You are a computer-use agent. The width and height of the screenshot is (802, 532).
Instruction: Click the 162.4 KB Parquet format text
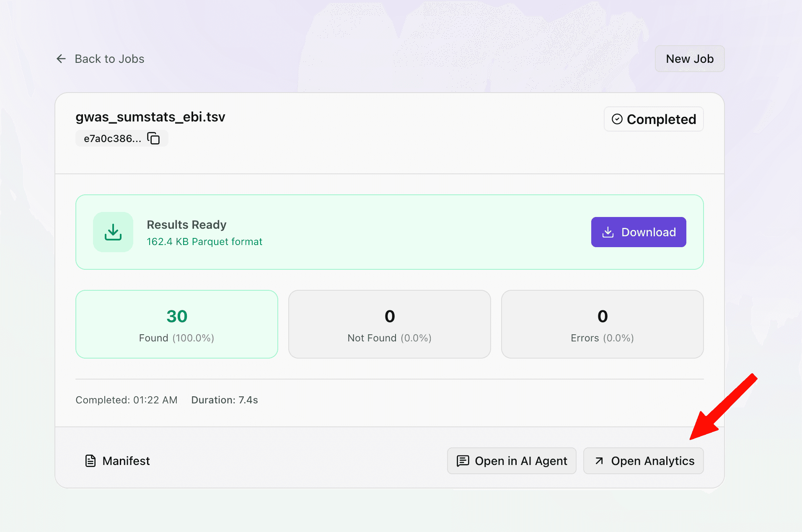(x=204, y=242)
